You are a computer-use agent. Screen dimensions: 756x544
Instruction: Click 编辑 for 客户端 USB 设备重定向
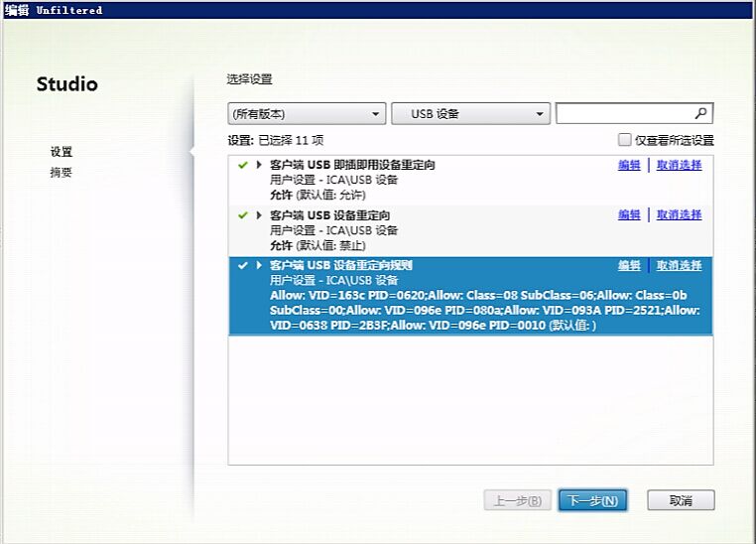click(x=629, y=214)
